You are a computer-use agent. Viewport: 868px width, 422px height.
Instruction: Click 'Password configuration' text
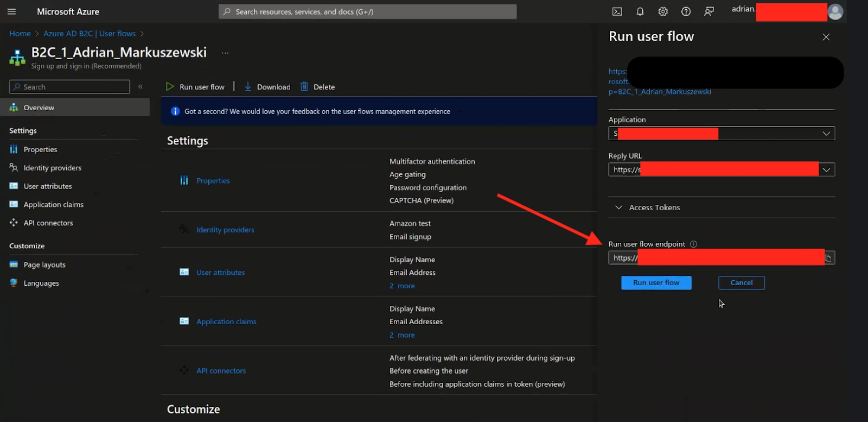(x=428, y=187)
